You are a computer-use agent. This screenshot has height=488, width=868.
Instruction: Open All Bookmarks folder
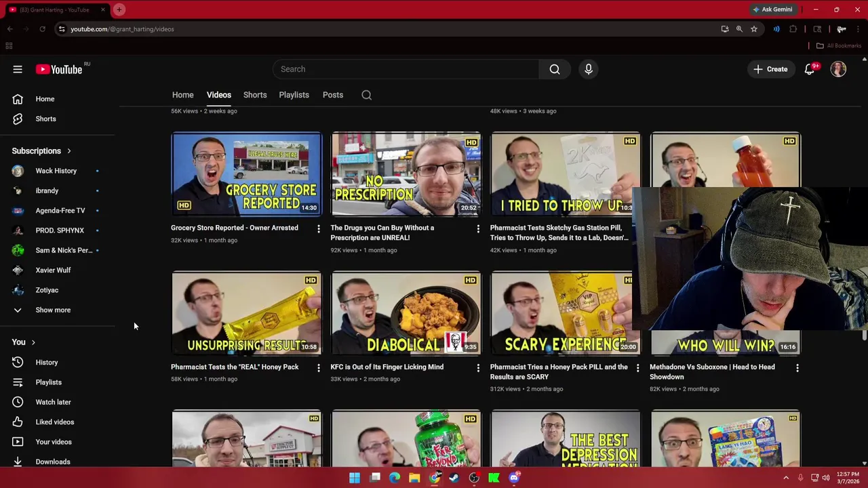coord(838,45)
